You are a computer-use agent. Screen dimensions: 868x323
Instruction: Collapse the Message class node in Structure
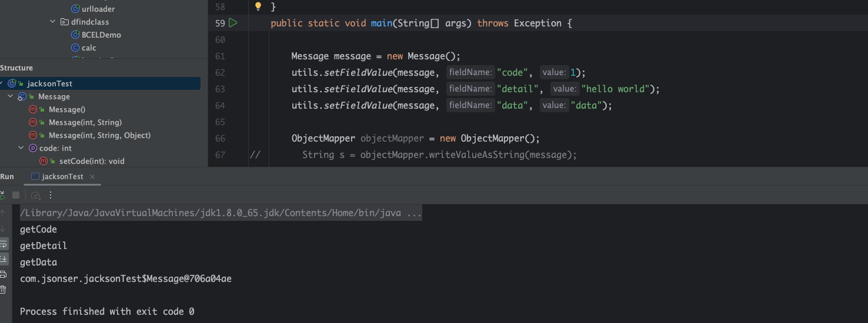[11, 96]
